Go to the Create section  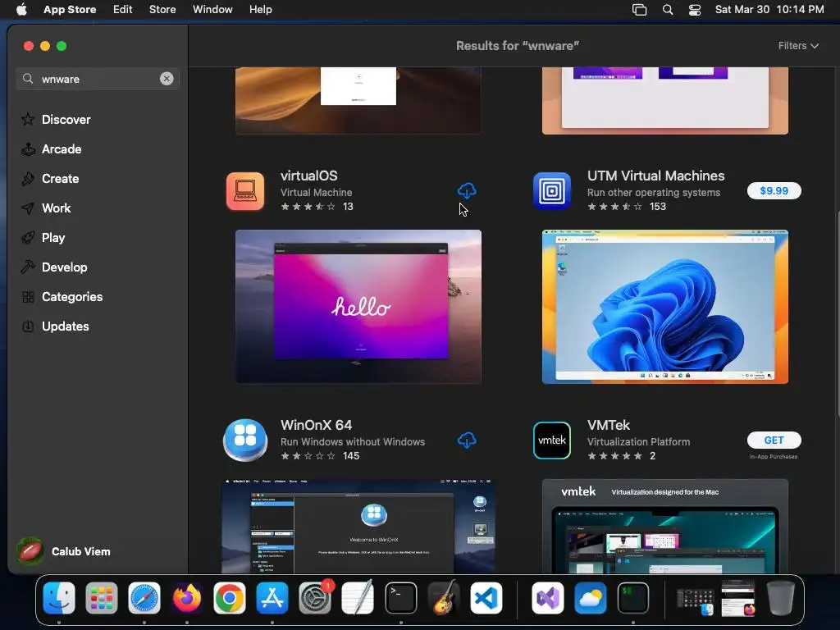click(60, 178)
